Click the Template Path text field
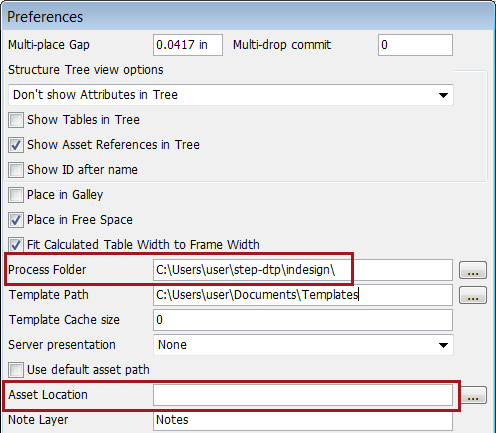Image resolution: width=496 pixels, height=433 pixels. pos(303,295)
